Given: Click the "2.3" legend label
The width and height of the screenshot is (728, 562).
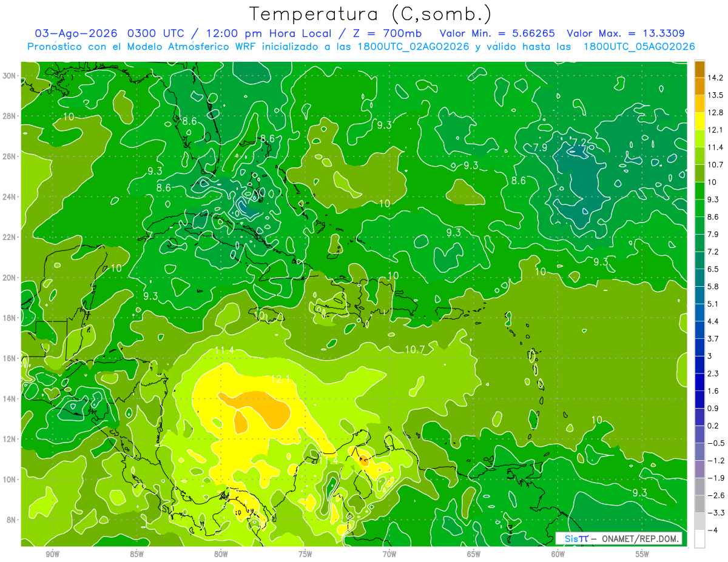Looking at the screenshot, I should (x=713, y=373).
